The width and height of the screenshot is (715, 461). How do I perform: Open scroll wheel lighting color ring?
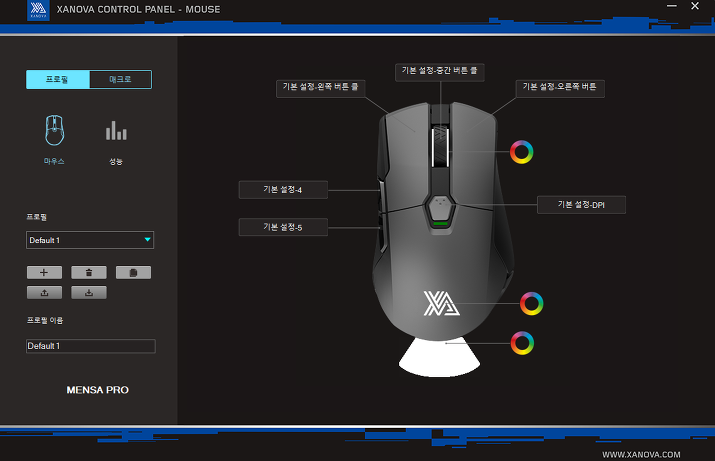pos(522,152)
